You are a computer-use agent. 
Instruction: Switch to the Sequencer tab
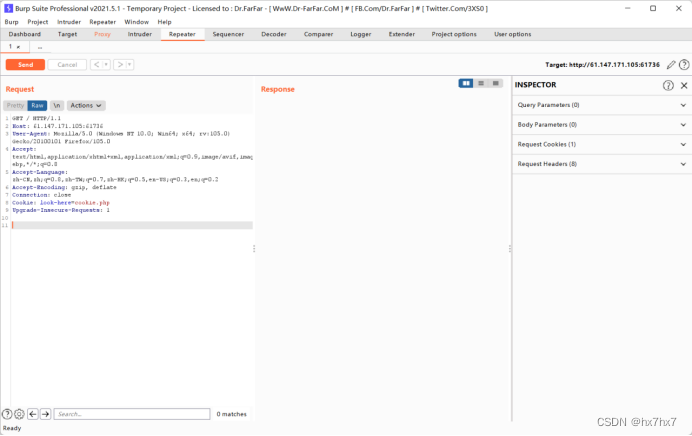coord(228,34)
